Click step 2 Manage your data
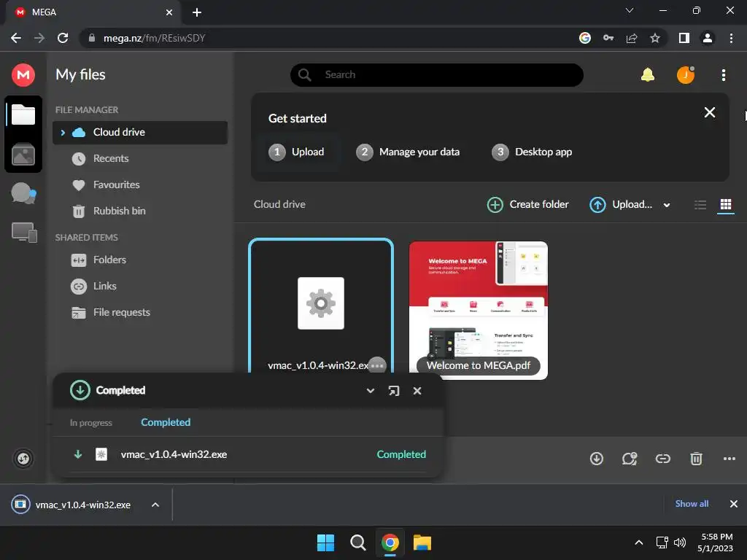 click(x=408, y=152)
